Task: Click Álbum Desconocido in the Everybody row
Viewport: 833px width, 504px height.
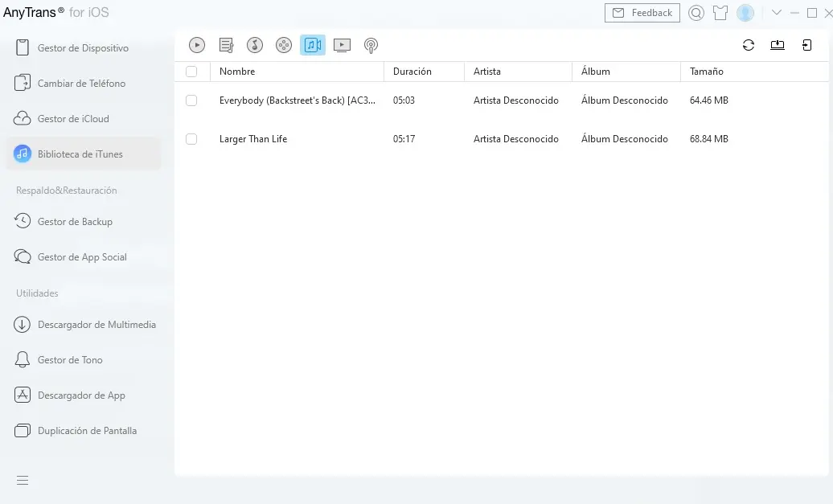Action: (x=624, y=100)
